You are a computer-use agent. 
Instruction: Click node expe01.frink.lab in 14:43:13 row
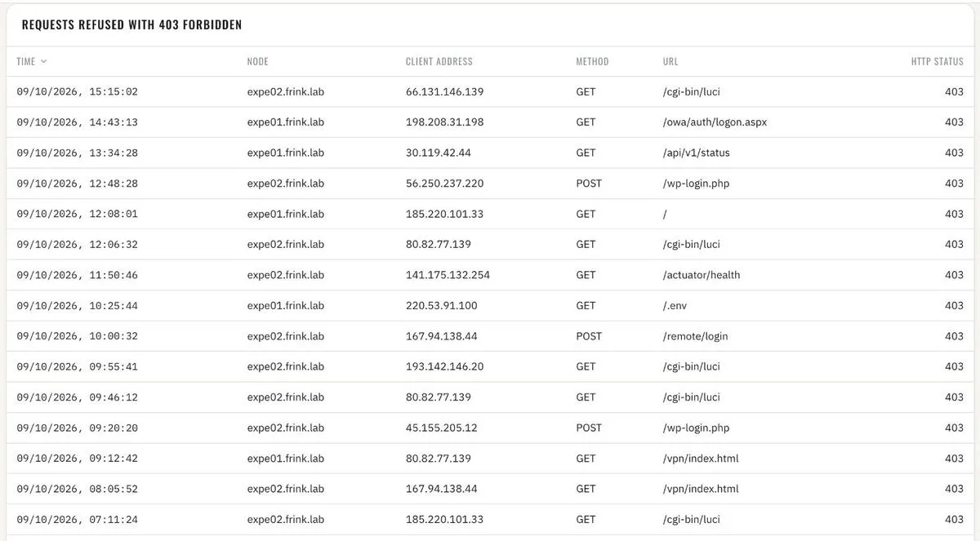[x=286, y=122]
